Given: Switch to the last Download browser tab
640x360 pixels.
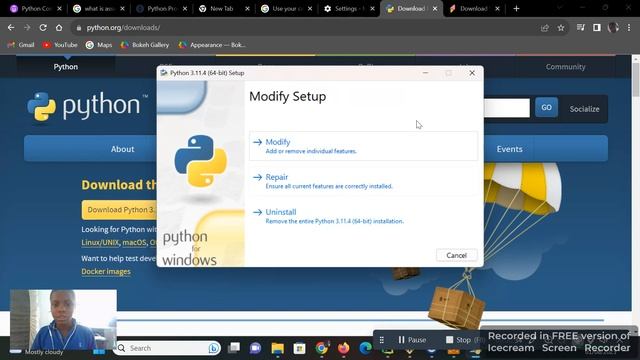Looking at the screenshot, I should [x=473, y=8].
